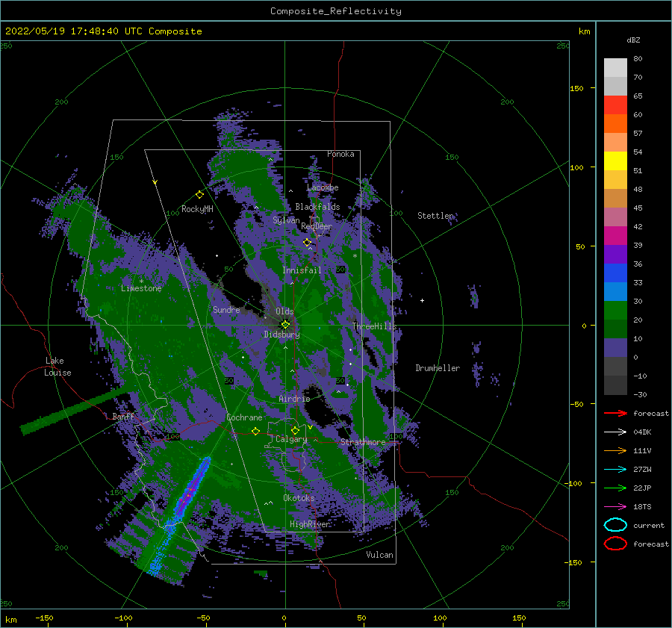The image size is (672, 628).
Task: Click the Banff label on map
Action: [123, 416]
